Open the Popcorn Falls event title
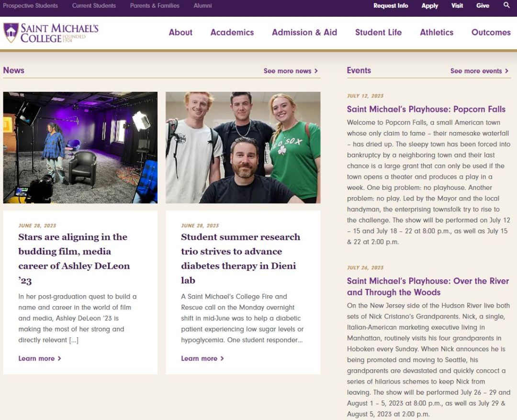517x420 pixels. coord(426,109)
